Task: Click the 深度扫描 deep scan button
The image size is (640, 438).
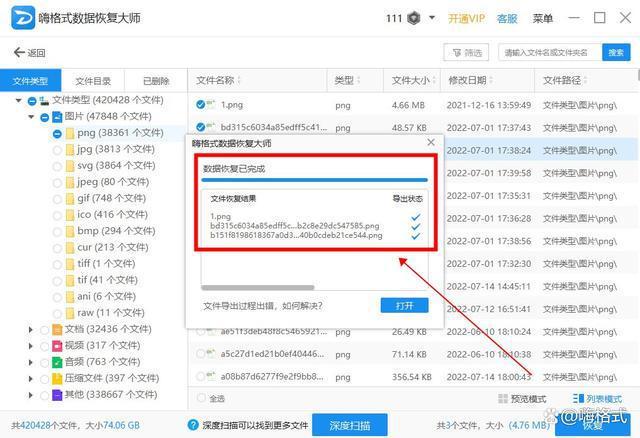Action: point(350,425)
